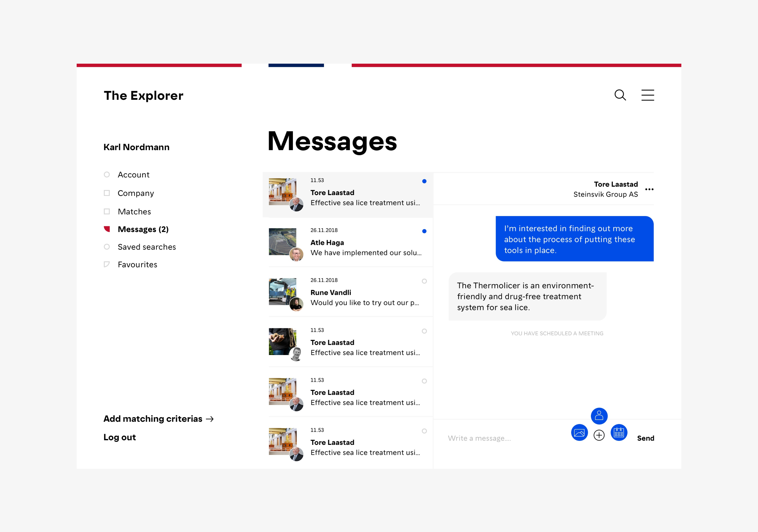Go to Saved searches

tap(147, 247)
